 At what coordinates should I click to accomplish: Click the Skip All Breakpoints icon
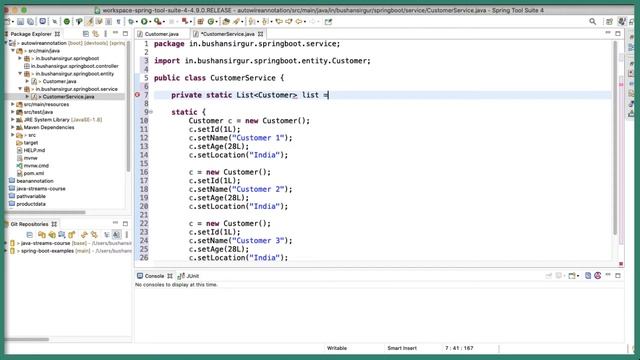(x=54, y=21)
